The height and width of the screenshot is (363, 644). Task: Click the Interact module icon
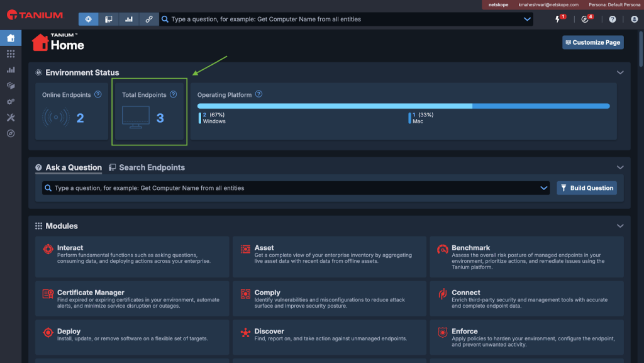point(48,249)
